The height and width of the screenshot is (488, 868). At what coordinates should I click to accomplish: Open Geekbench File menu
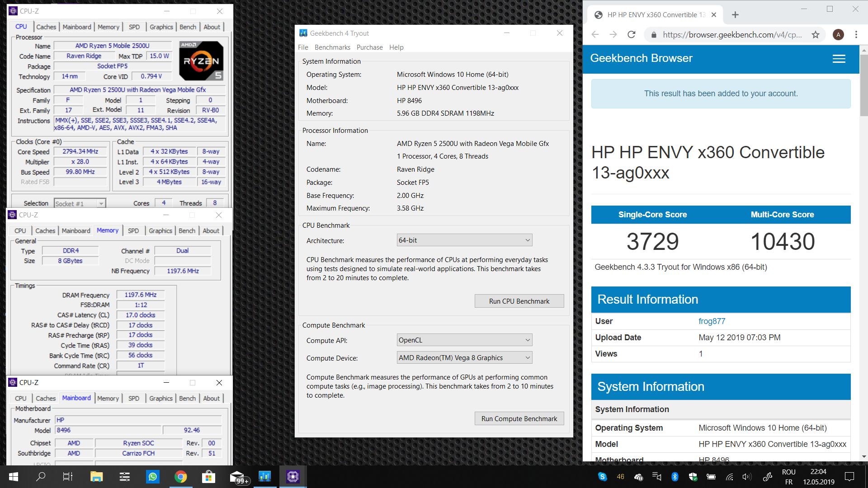pyautogui.click(x=303, y=47)
